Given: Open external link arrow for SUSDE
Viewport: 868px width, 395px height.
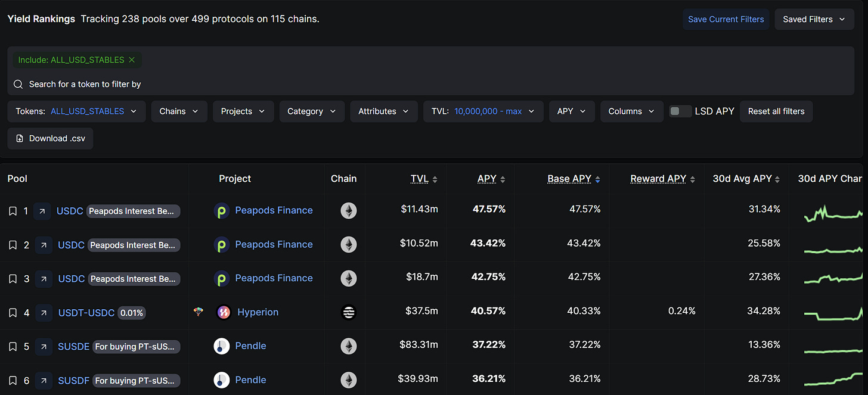Looking at the screenshot, I should pos(44,347).
